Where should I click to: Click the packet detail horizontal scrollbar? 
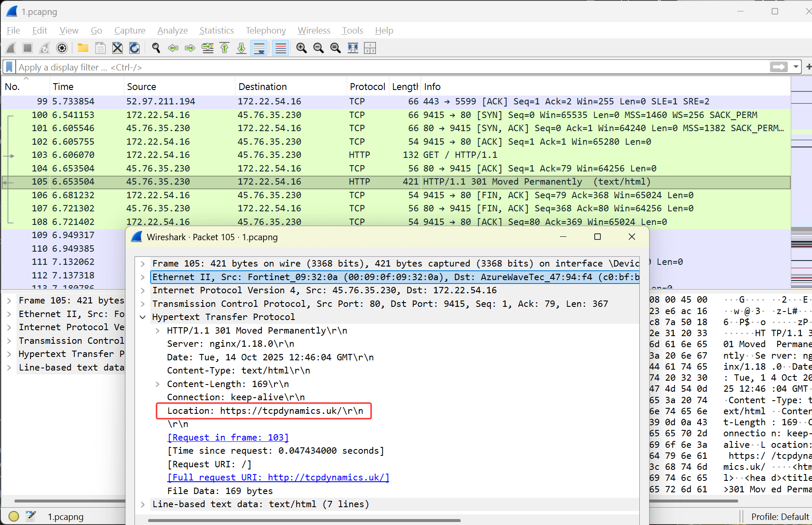coord(304,520)
